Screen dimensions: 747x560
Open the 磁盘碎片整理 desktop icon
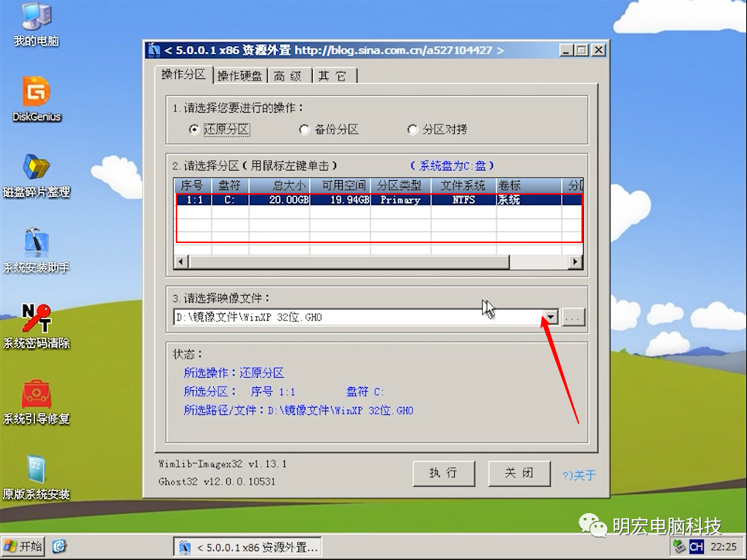pos(36,168)
